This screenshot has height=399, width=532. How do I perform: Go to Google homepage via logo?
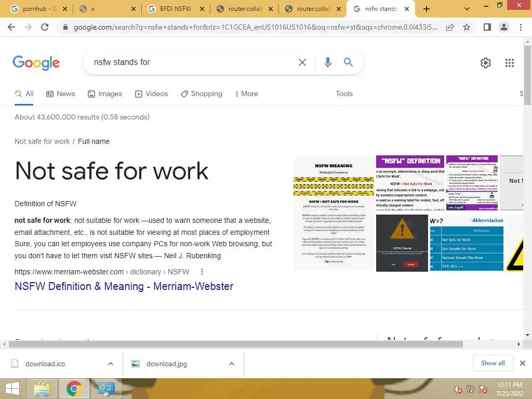click(36, 63)
